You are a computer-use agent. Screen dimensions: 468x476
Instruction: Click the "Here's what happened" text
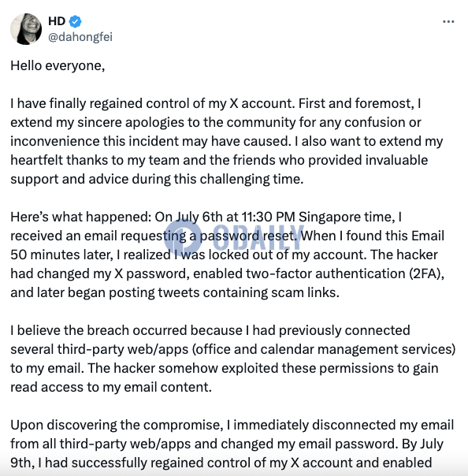pos(80,217)
